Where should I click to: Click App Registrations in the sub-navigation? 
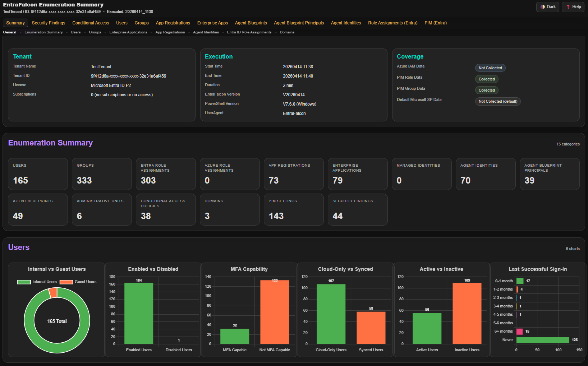tap(170, 32)
